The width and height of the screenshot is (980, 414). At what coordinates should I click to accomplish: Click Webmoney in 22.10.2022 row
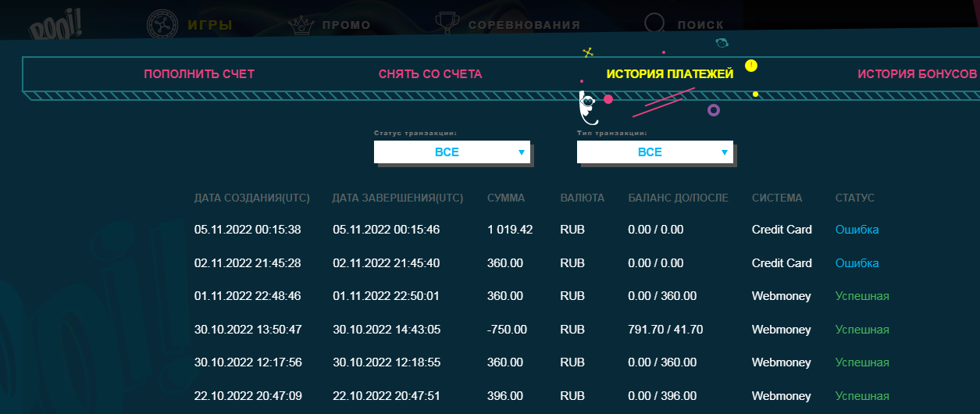781,396
